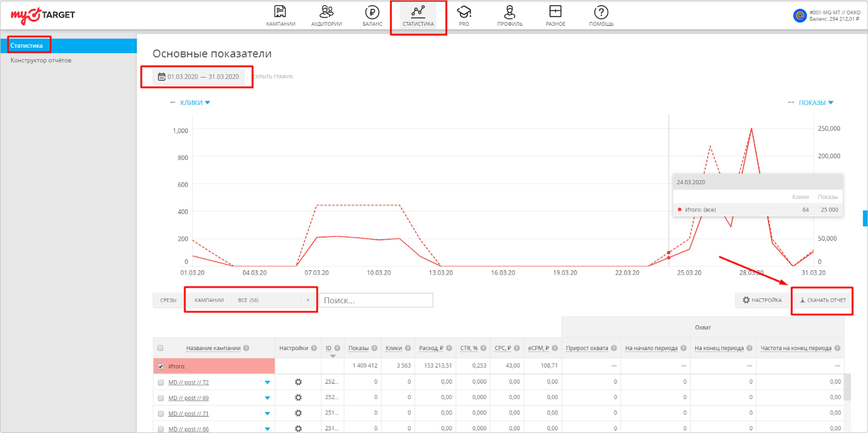Screen dimensions: 868x433
Task: Click gear settings for MD // post // 72
Action: tap(298, 382)
